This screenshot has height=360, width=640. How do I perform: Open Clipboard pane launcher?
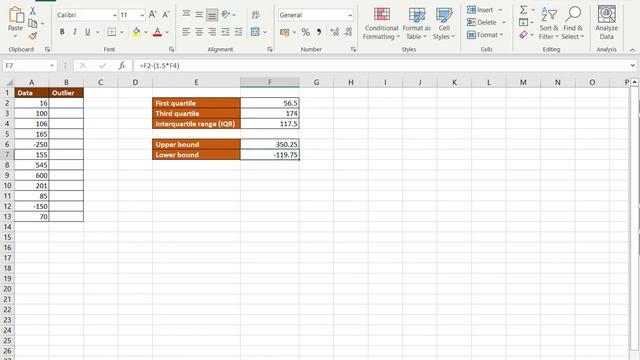(47, 49)
